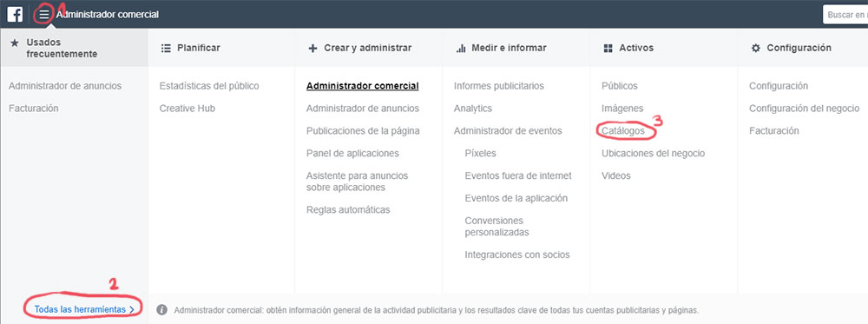The height and width of the screenshot is (324, 868).
Task: Open Analytics
Action: coord(473,109)
